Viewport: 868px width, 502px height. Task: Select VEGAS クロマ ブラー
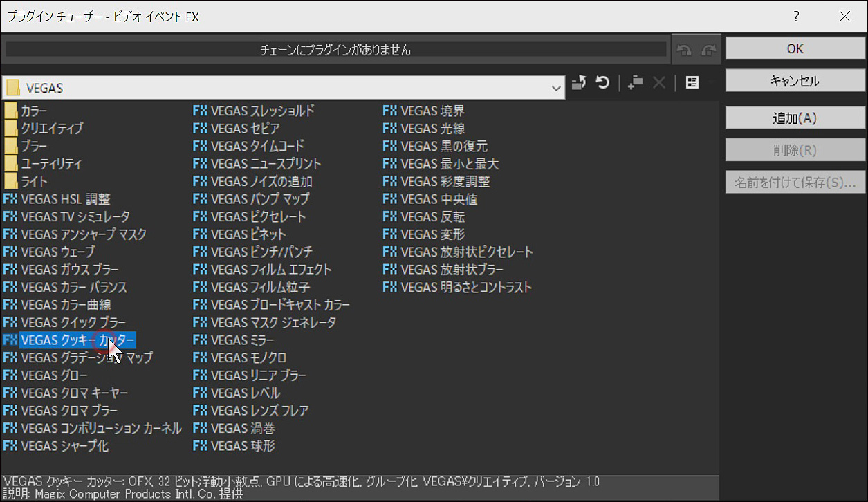tap(61, 411)
